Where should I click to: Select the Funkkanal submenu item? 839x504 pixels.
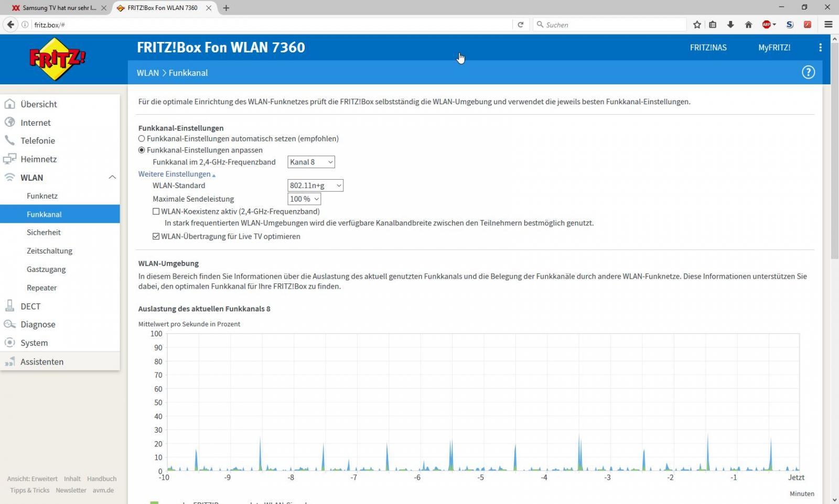click(x=60, y=214)
